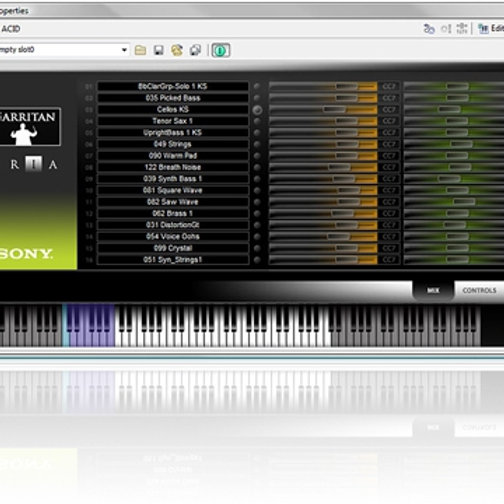The width and height of the screenshot is (504, 504).
Task: Adjust the green pan slider for 082 Saw Wave
Action: tap(464, 202)
